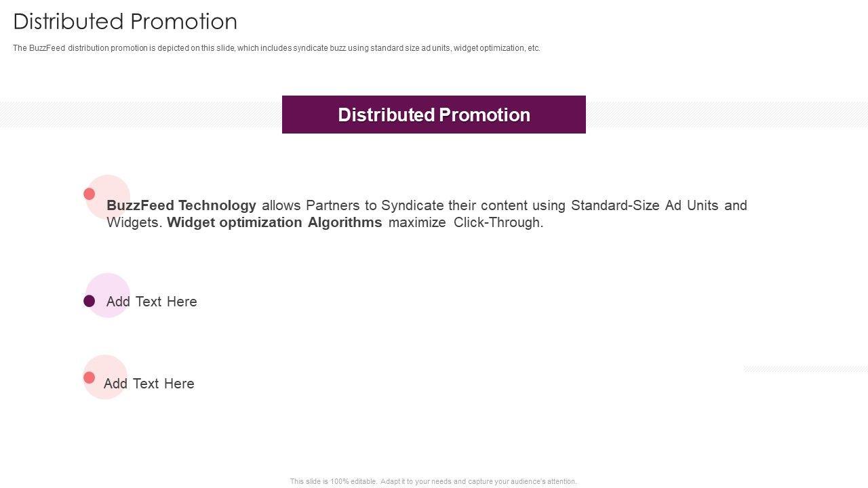
Task: Select the bold Widget optimization Algorithms text
Action: [275, 222]
